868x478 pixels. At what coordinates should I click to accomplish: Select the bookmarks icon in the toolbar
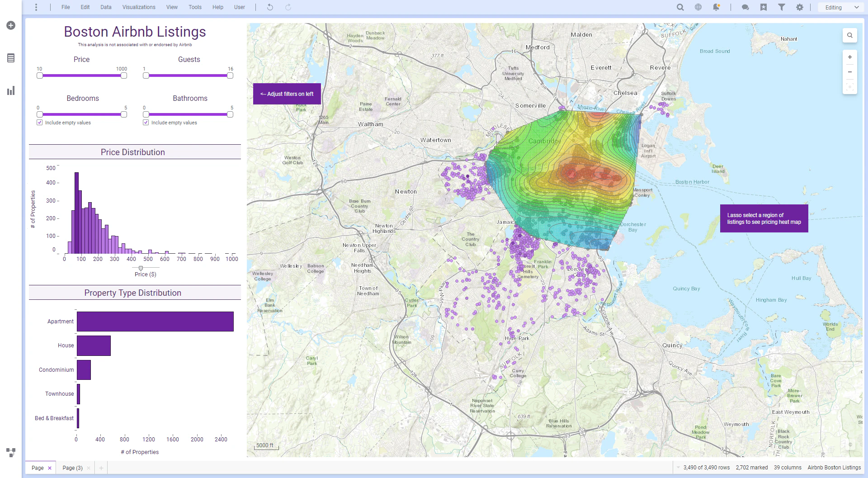click(x=764, y=7)
